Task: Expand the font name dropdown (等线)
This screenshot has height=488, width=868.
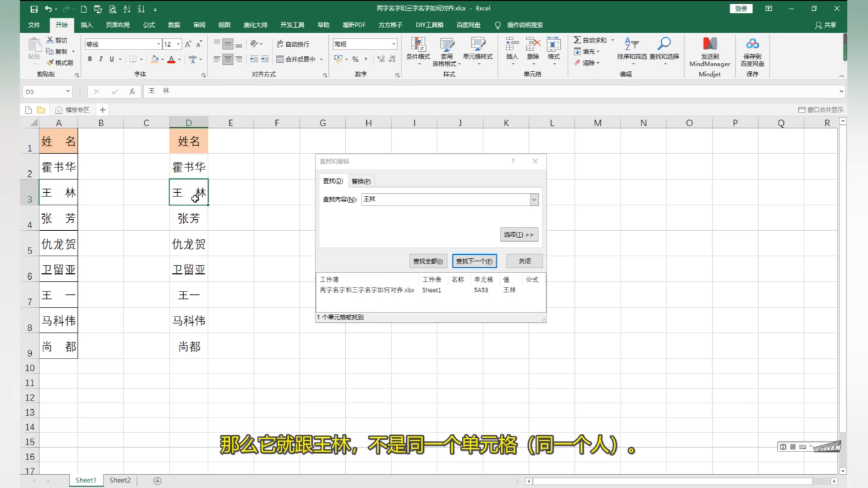Action: (157, 44)
